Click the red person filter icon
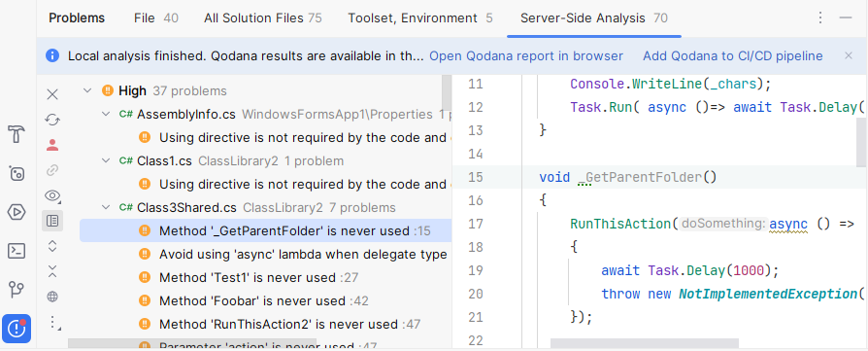Image resolution: width=868 pixels, height=351 pixels. (52, 145)
